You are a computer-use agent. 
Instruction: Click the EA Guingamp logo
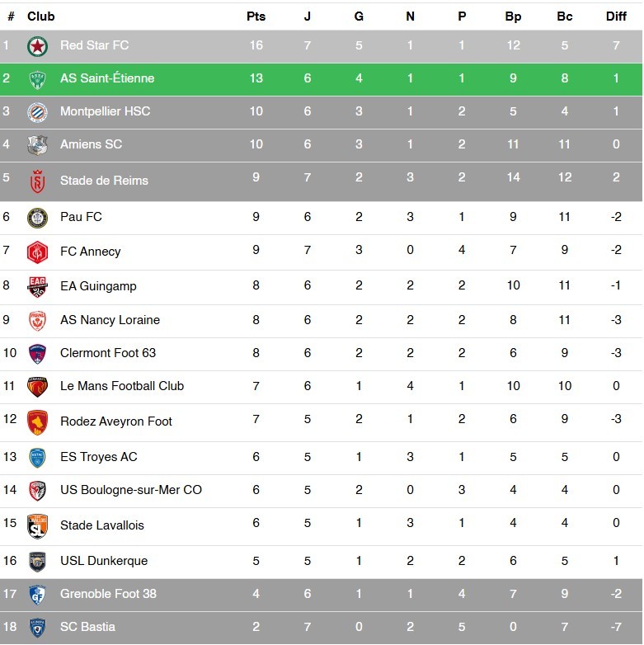[x=37, y=286]
